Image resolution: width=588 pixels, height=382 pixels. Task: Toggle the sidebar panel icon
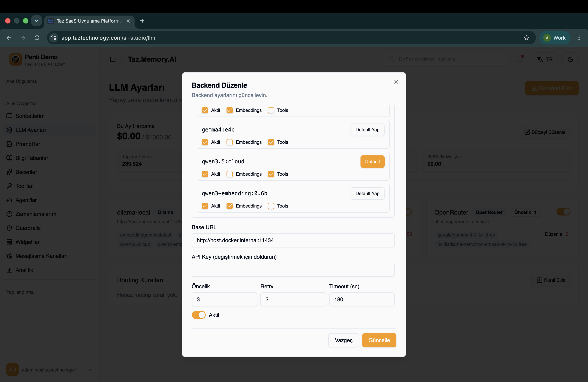pos(113,59)
